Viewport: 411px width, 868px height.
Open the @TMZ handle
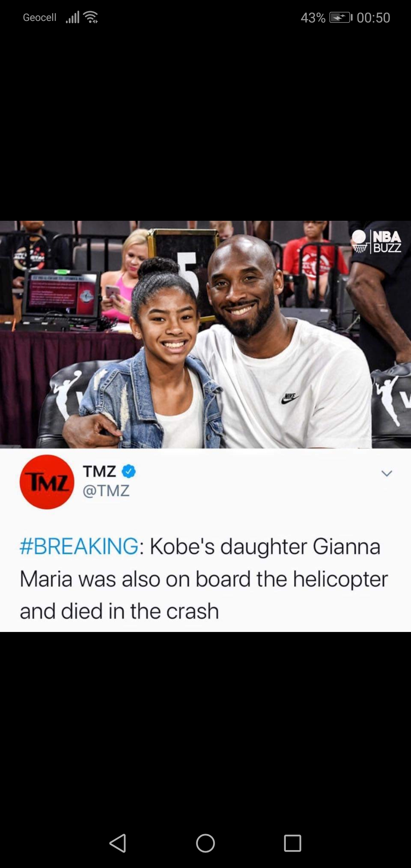click(x=106, y=491)
